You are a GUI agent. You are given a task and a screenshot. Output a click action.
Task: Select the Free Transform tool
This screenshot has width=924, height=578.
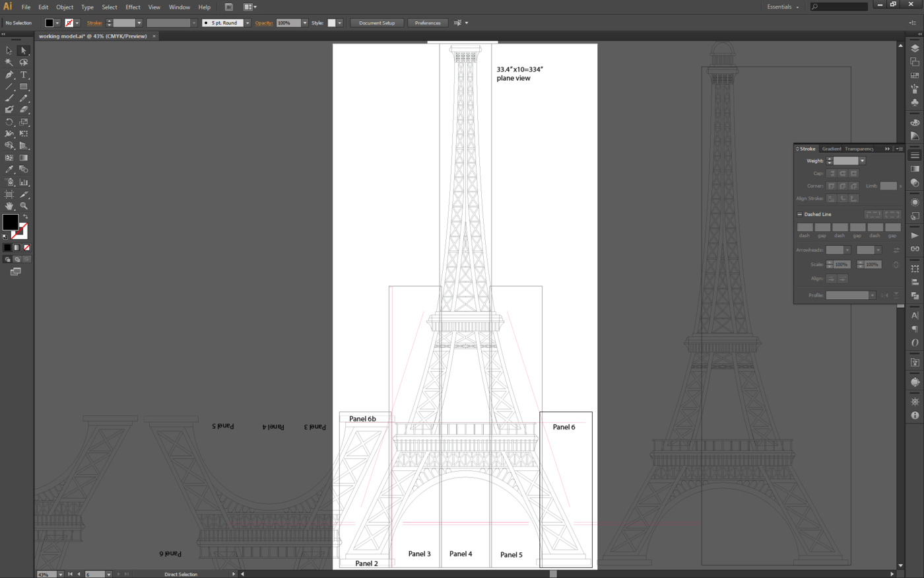click(24, 133)
